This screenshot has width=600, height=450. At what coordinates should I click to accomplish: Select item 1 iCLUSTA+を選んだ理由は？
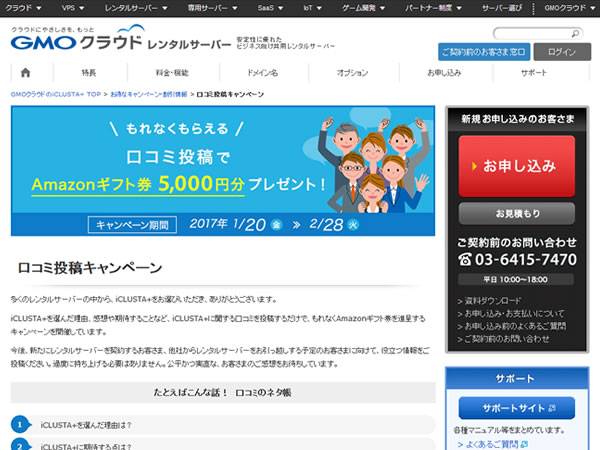(223, 425)
